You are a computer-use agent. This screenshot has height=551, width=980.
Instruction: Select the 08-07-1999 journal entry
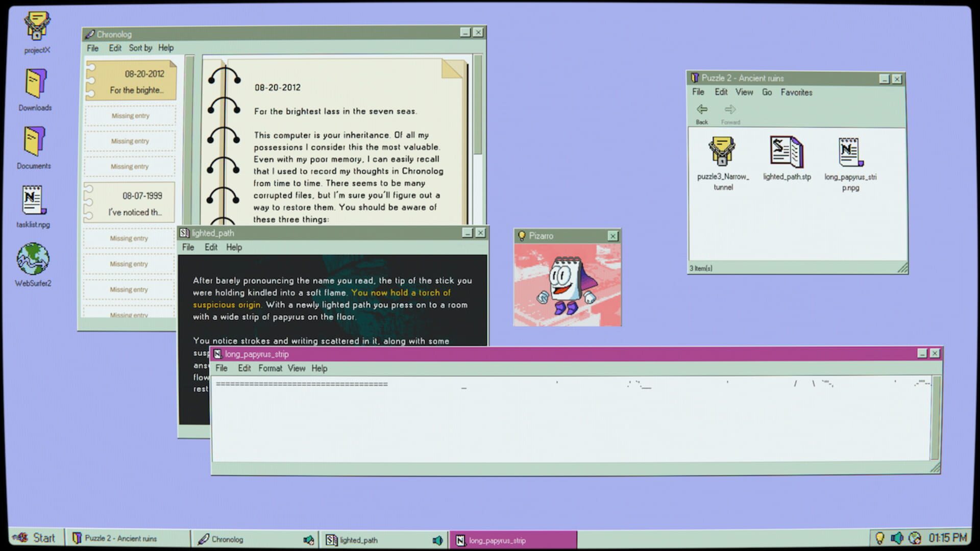click(x=130, y=202)
